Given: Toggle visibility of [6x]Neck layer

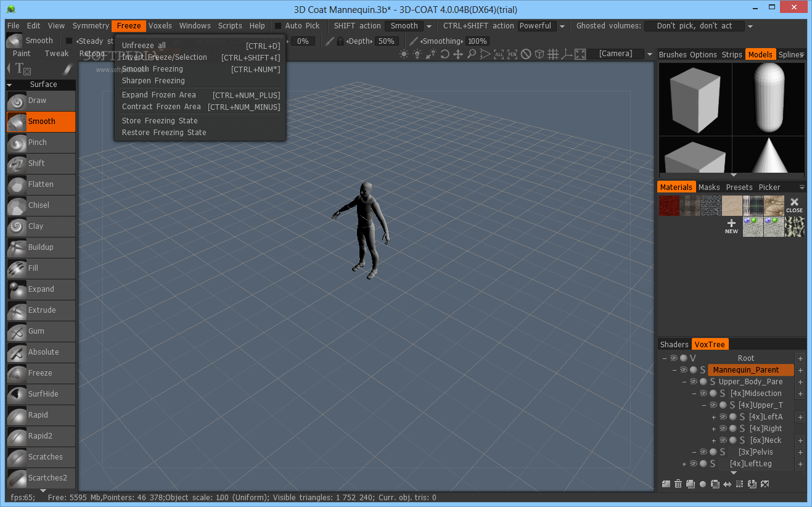Looking at the screenshot, I should click(723, 440).
